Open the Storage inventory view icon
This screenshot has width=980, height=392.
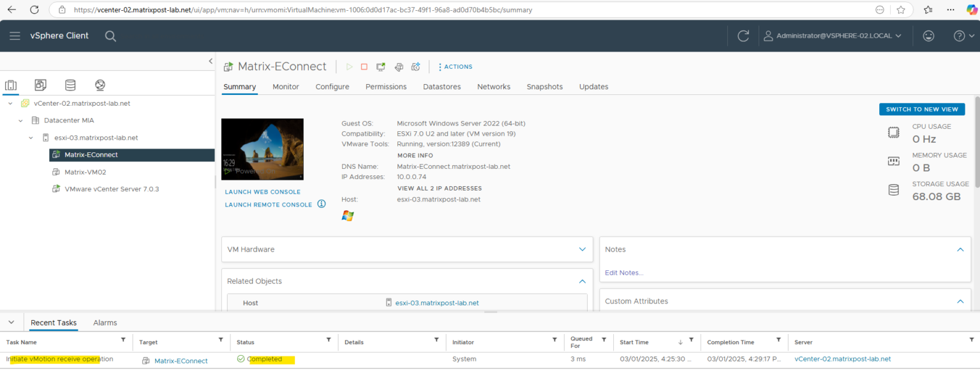point(70,85)
